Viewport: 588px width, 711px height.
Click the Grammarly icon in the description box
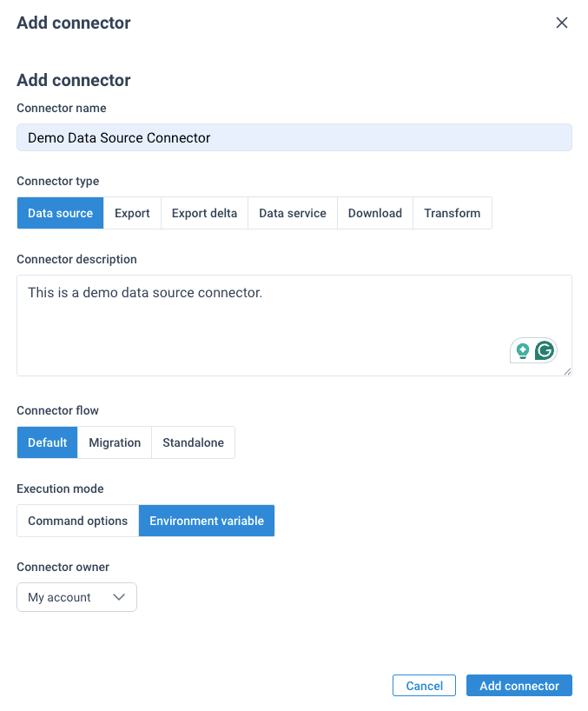[545, 350]
